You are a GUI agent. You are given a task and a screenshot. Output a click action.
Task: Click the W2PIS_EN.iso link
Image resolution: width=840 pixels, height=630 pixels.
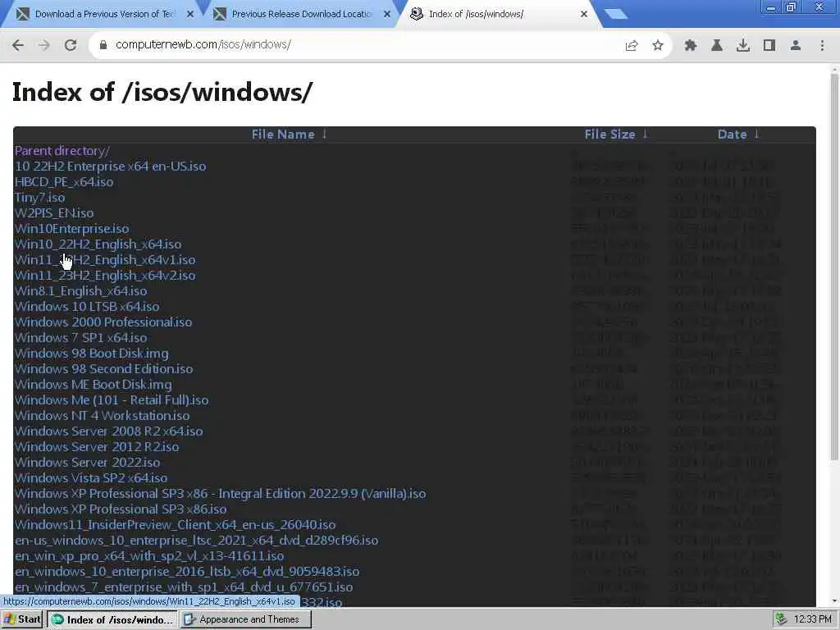click(54, 213)
